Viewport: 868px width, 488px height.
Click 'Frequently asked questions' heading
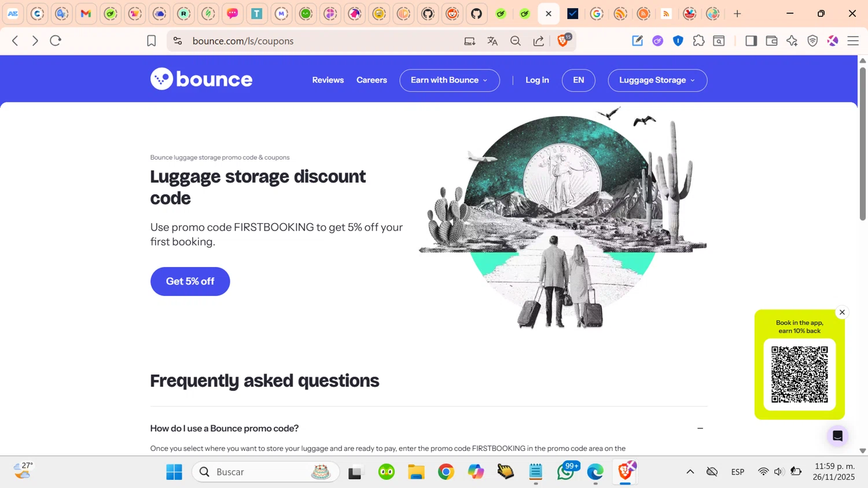pyautogui.click(x=264, y=380)
